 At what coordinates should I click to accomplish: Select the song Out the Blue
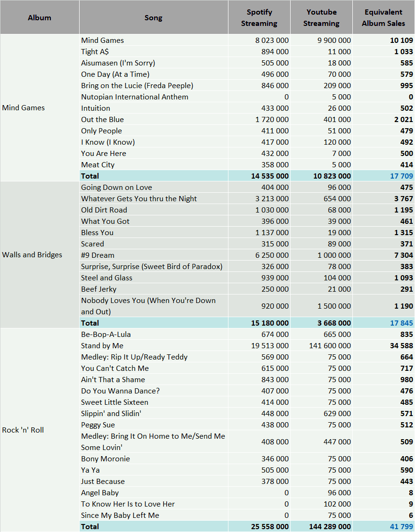(154, 119)
